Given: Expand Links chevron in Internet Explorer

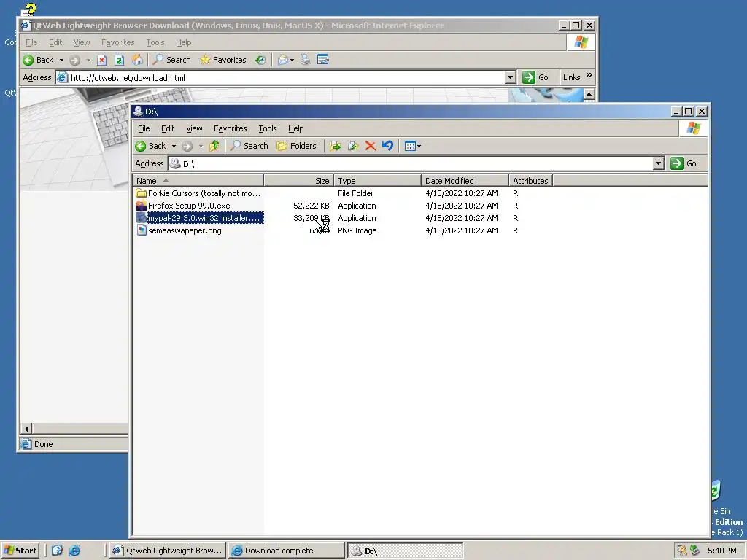Looking at the screenshot, I should click(589, 75).
